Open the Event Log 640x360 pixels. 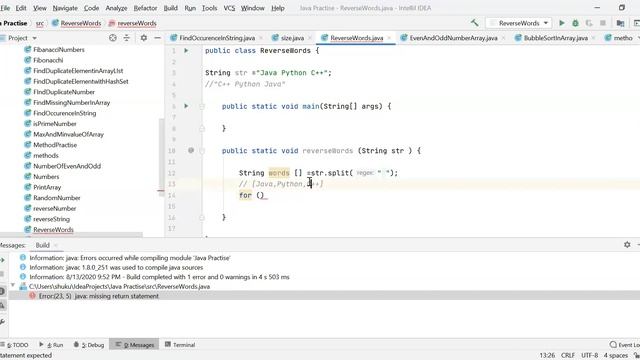(x=624, y=345)
